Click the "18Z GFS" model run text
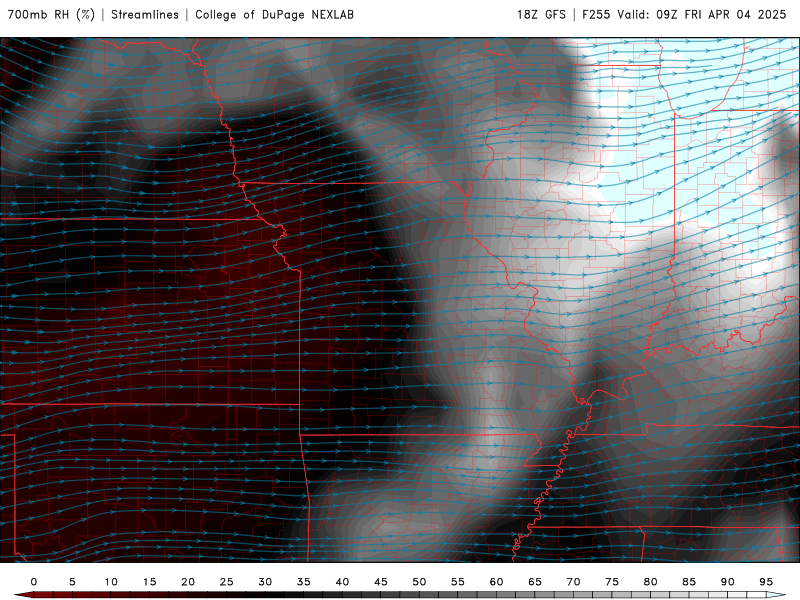Viewport: 800px width, 600px height. (x=541, y=15)
